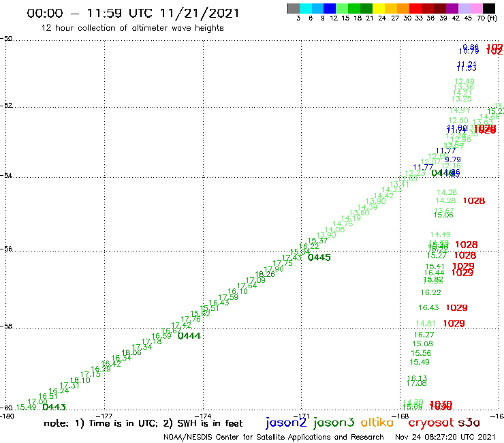Click the purple 42 ft legend swatch

point(452,9)
